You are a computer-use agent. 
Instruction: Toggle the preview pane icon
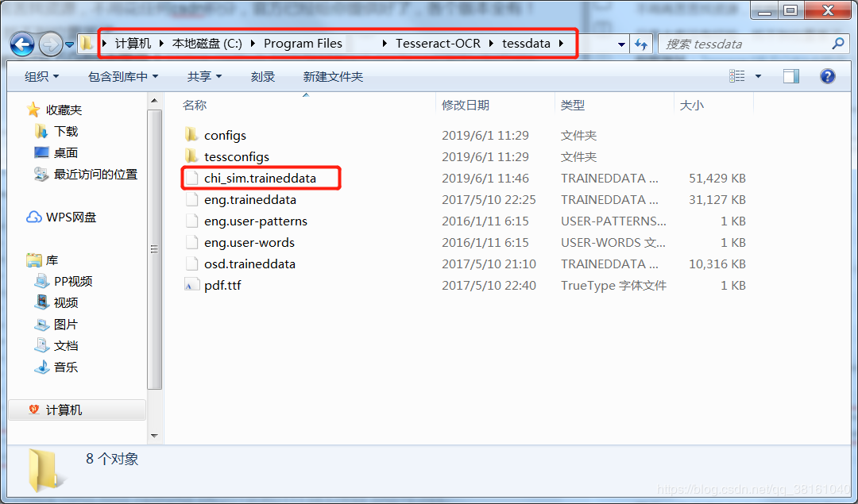pos(790,76)
